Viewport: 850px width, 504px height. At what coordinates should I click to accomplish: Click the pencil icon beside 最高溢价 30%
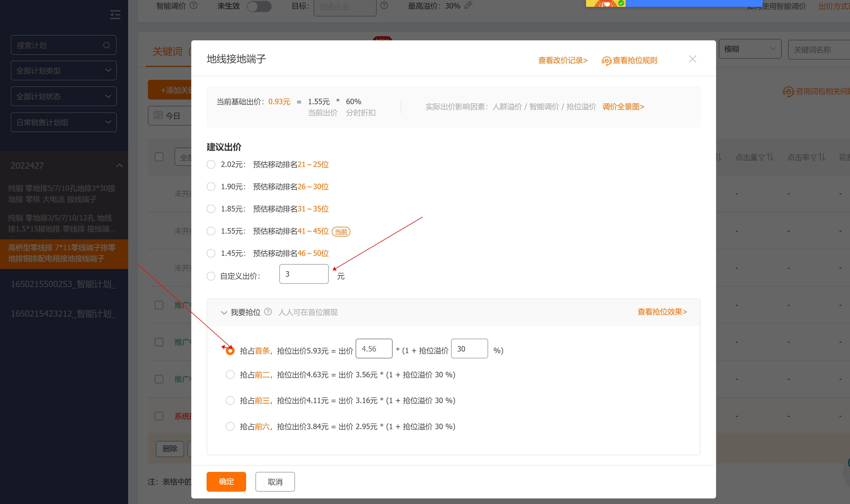468,5
